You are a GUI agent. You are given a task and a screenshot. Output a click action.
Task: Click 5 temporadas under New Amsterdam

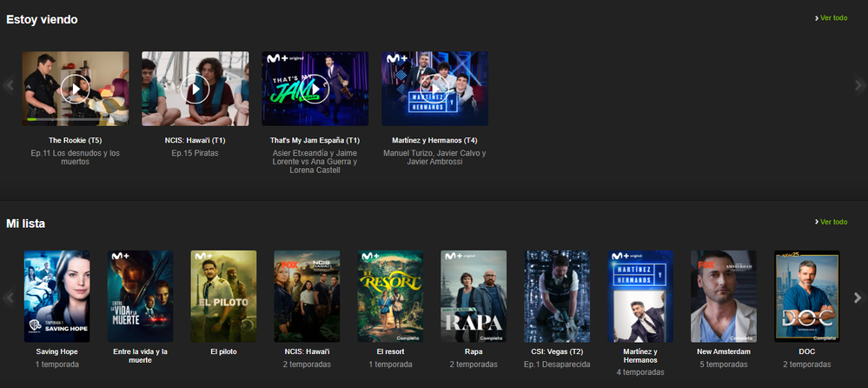(724, 365)
